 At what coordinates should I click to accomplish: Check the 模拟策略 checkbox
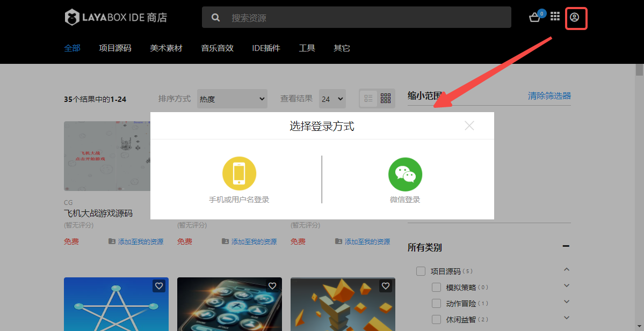436,287
